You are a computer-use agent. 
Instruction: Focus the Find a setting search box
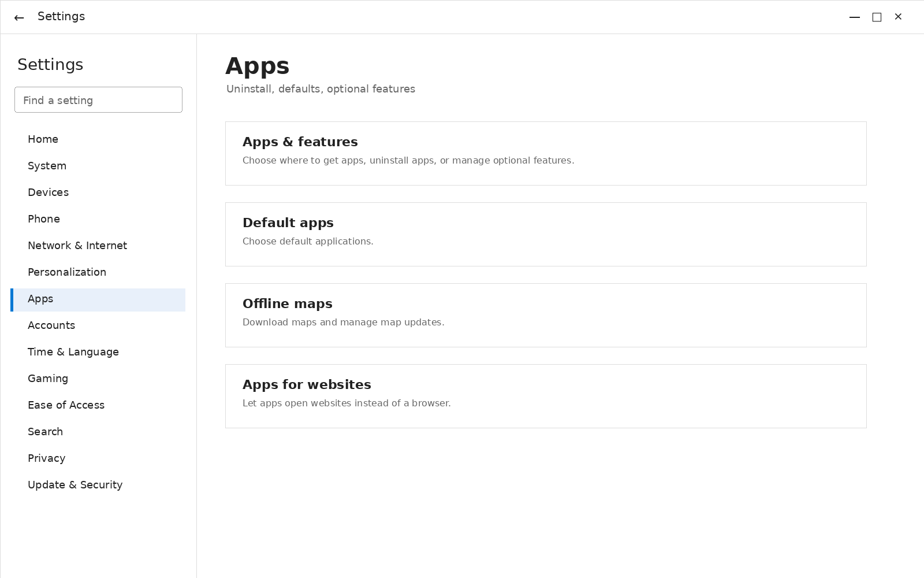(98, 100)
